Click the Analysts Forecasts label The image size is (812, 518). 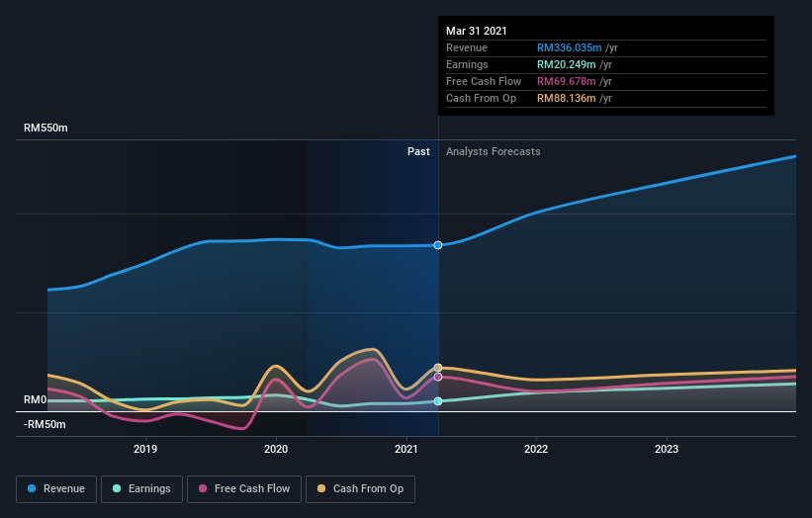coord(493,151)
